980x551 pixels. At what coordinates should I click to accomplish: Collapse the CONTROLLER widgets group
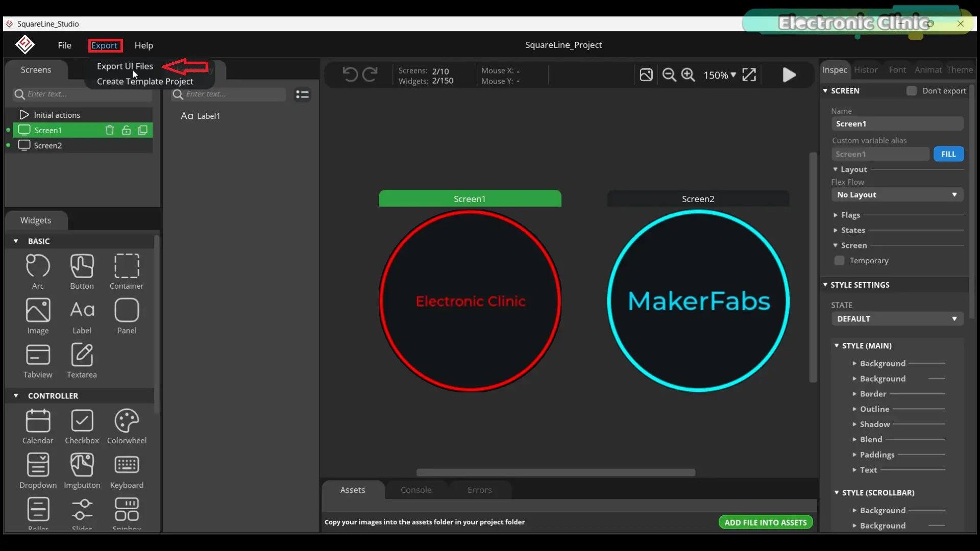[16, 395]
